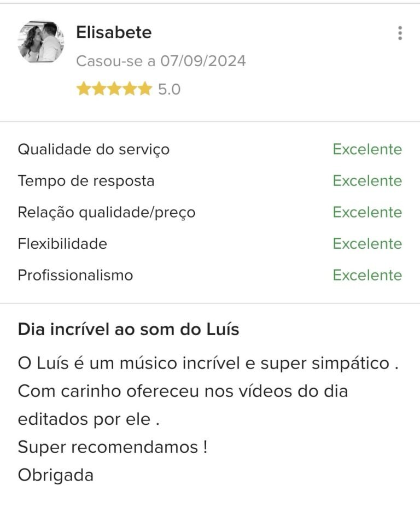Click the closing word Obrigada
The width and height of the screenshot is (420, 515).
[x=56, y=475]
